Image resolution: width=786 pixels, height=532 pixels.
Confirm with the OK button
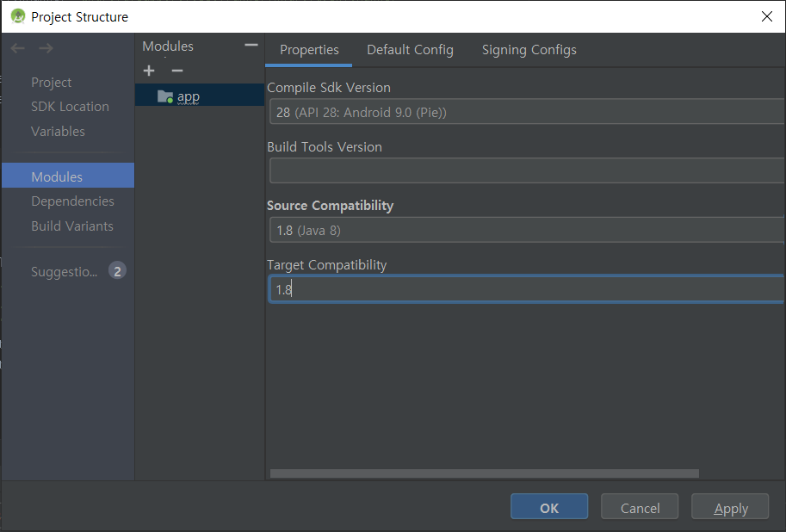click(x=549, y=507)
